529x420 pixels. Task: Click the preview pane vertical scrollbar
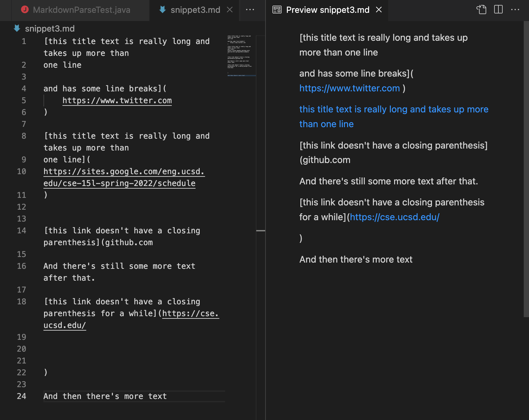point(526,169)
